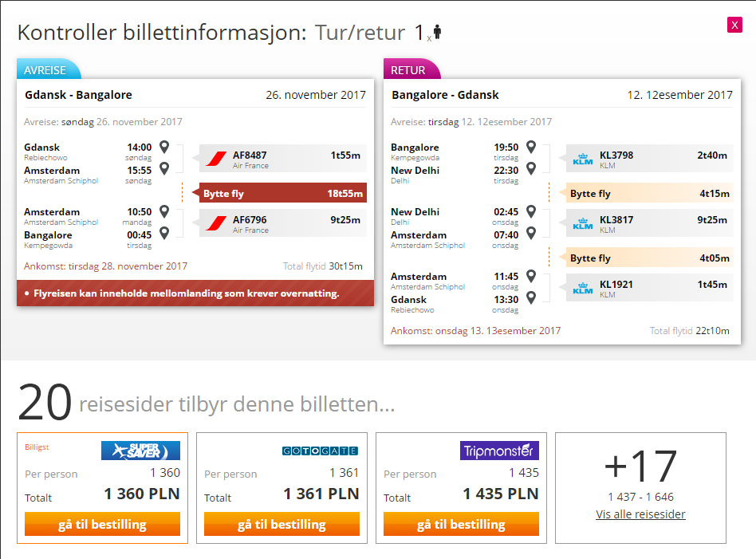Click Total flytid 30t15m text
This screenshot has width=756, height=559.
click(x=322, y=266)
